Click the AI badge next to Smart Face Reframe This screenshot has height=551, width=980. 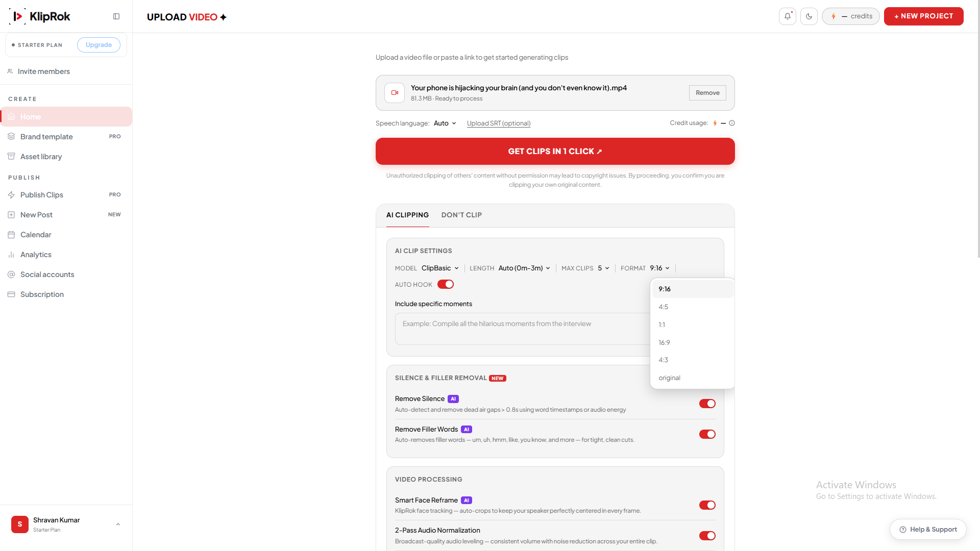point(467,500)
